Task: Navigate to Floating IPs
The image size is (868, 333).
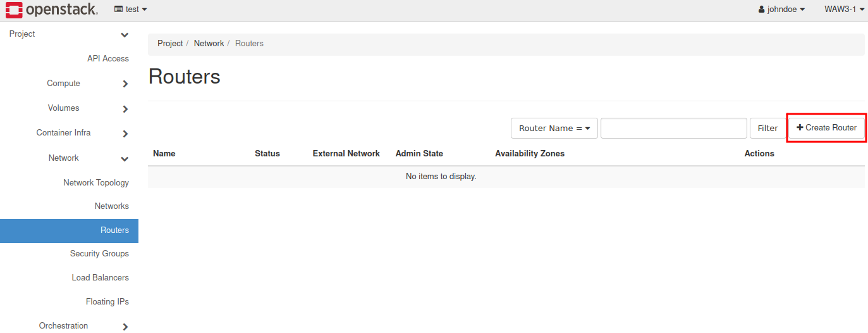Action: coord(107,302)
